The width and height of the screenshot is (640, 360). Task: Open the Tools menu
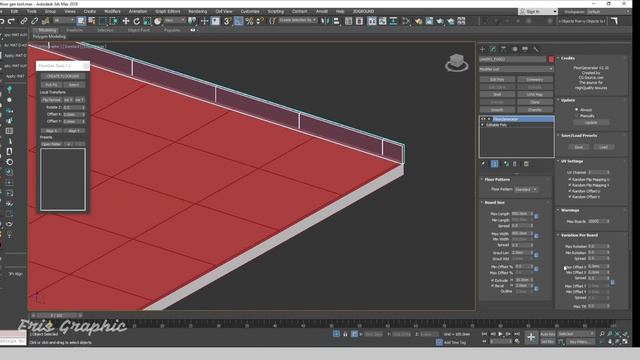pyautogui.click(x=31, y=11)
